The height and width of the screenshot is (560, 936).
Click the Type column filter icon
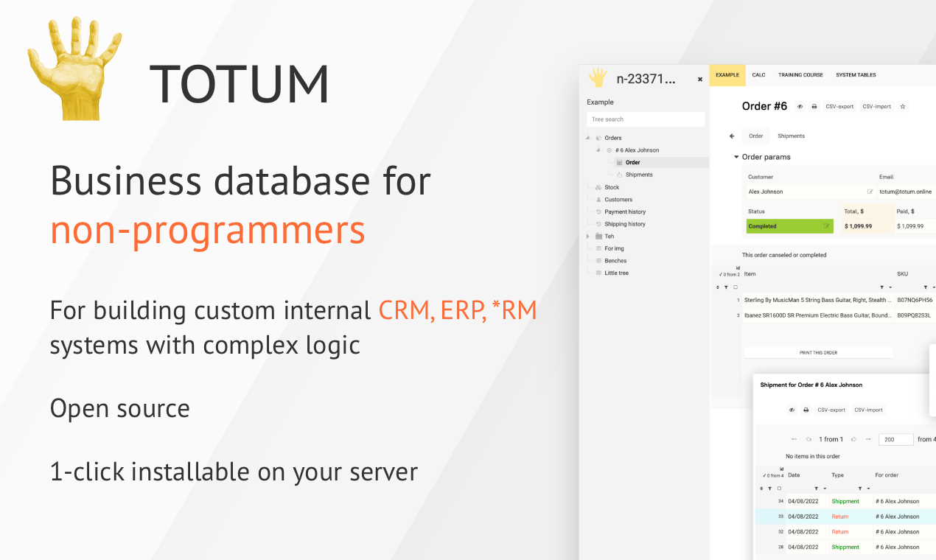point(860,489)
